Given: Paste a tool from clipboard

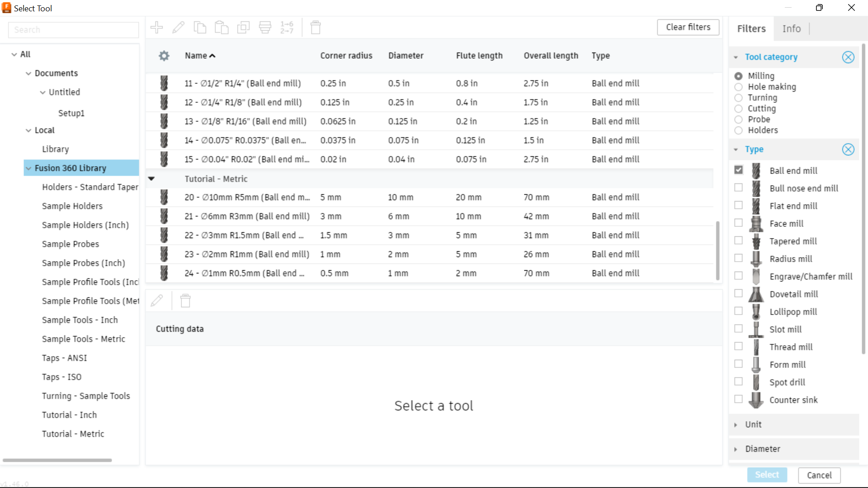Looking at the screenshot, I should tap(222, 27).
